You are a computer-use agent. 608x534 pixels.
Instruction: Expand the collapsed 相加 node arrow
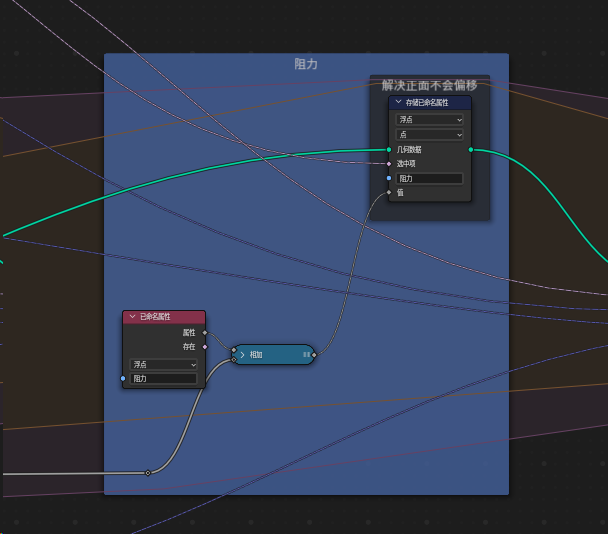242,355
